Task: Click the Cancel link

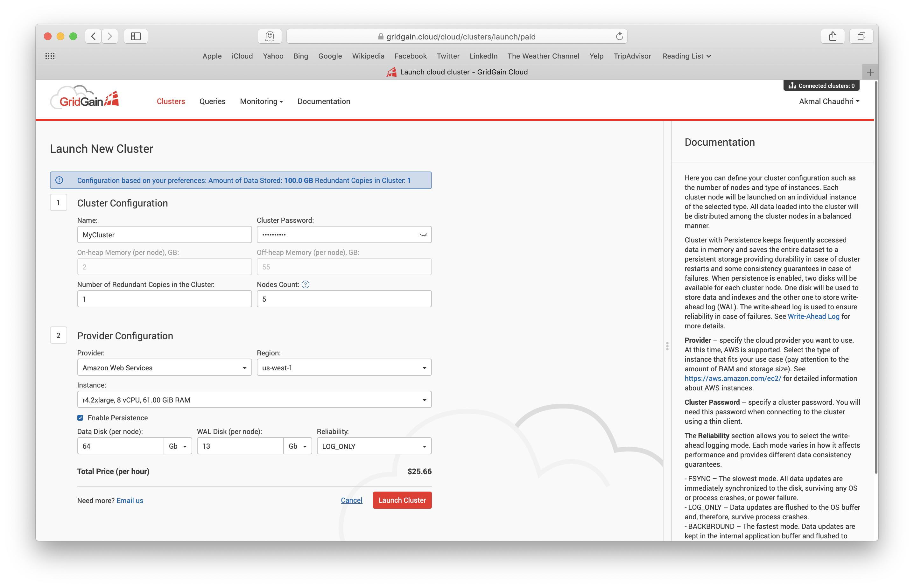Action: pyautogui.click(x=351, y=500)
